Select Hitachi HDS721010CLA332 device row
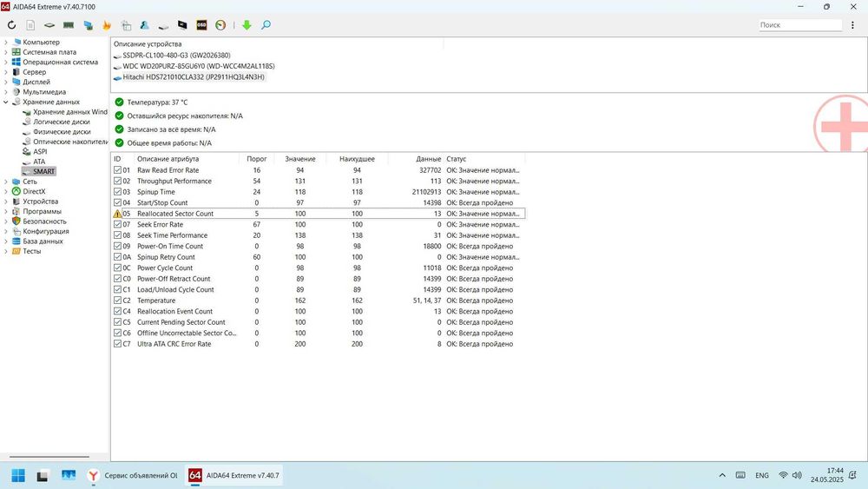 [x=194, y=77]
